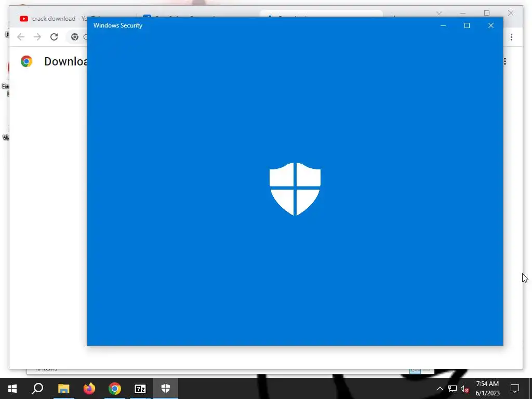
Task: Switch to Chrome from the taskbar
Action: 115,389
